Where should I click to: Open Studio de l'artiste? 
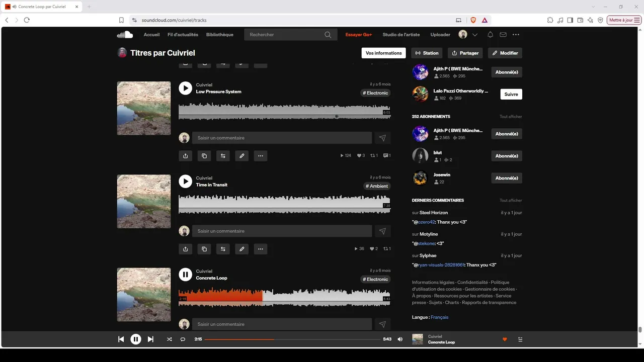pos(401,35)
